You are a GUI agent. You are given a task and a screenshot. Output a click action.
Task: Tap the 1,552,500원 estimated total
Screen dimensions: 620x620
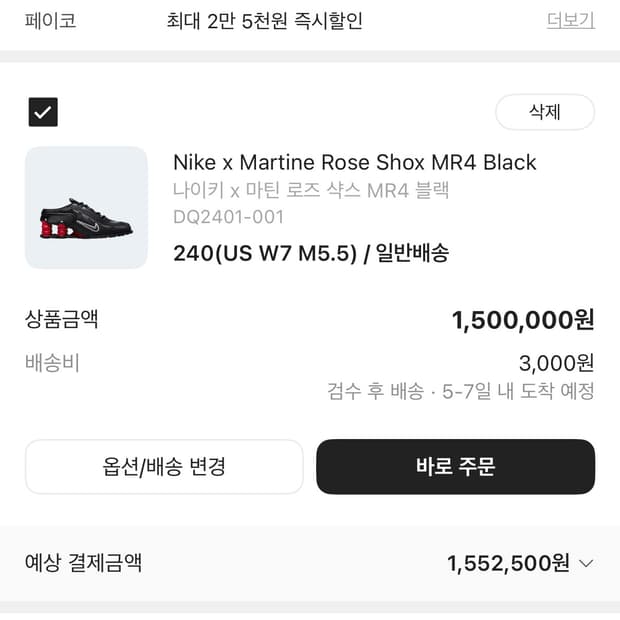pyautogui.click(x=508, y=563)
